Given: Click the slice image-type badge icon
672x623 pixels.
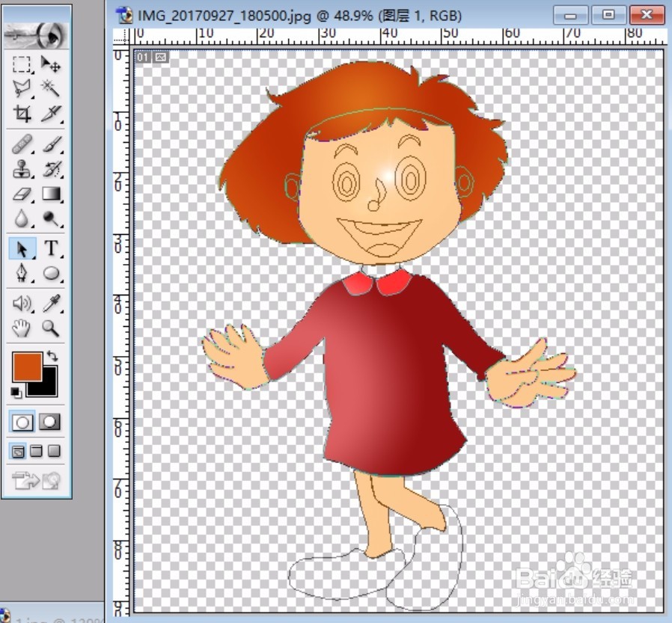Looking at the screenshot, I should 161,57.
